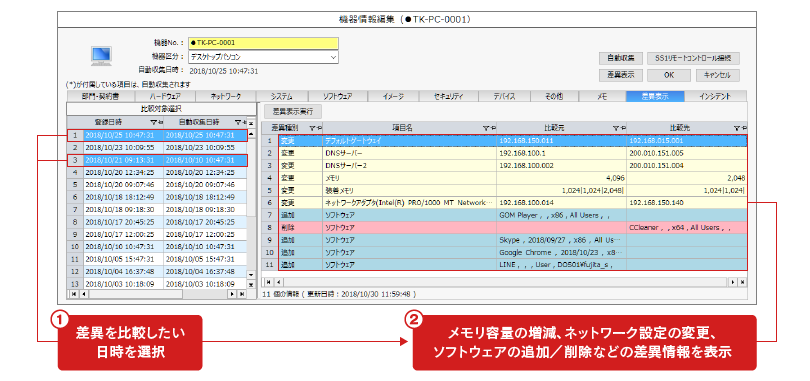Open filter for 差異種別 column
This screenshot has width=810, height=381.
tap(314, 128)
